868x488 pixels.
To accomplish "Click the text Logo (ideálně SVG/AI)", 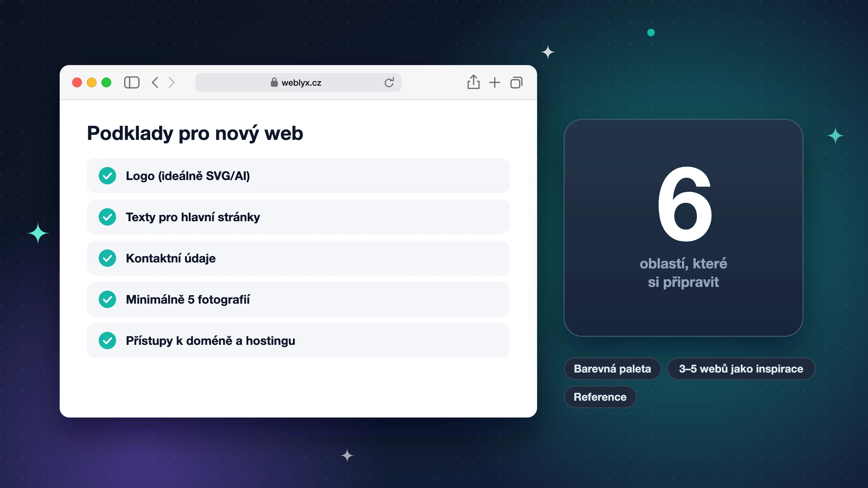I will point(188,176).
